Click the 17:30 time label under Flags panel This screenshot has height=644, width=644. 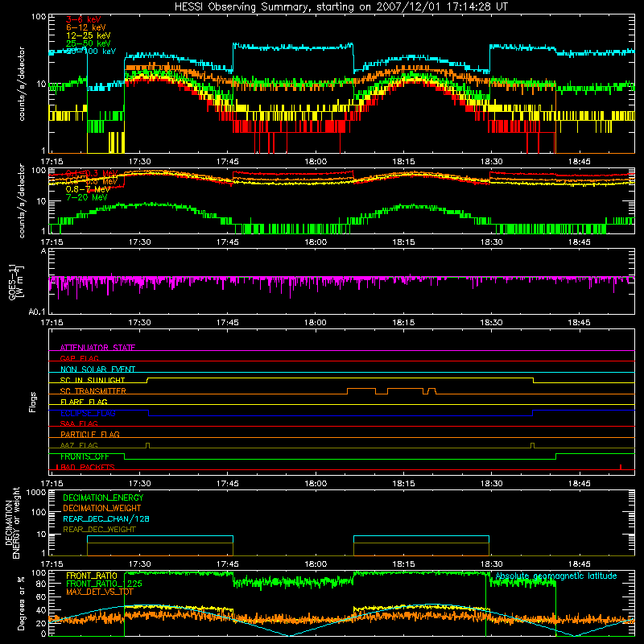click(139, 484)
